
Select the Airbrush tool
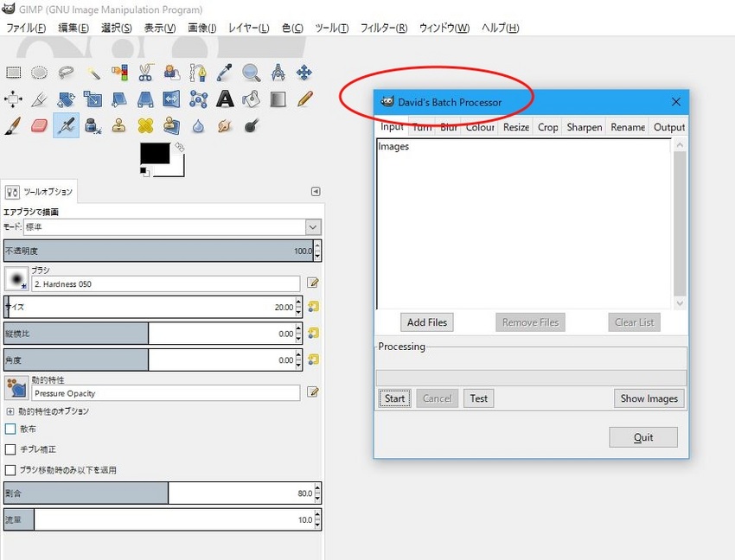pos(66,125)
